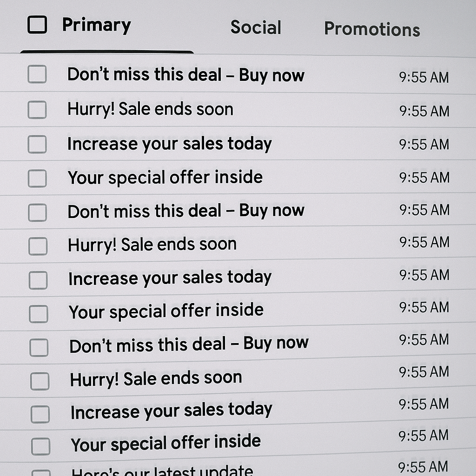
Task: Select the second "Don't miss this deal" checkbox
Action: [x=38, y=213]
